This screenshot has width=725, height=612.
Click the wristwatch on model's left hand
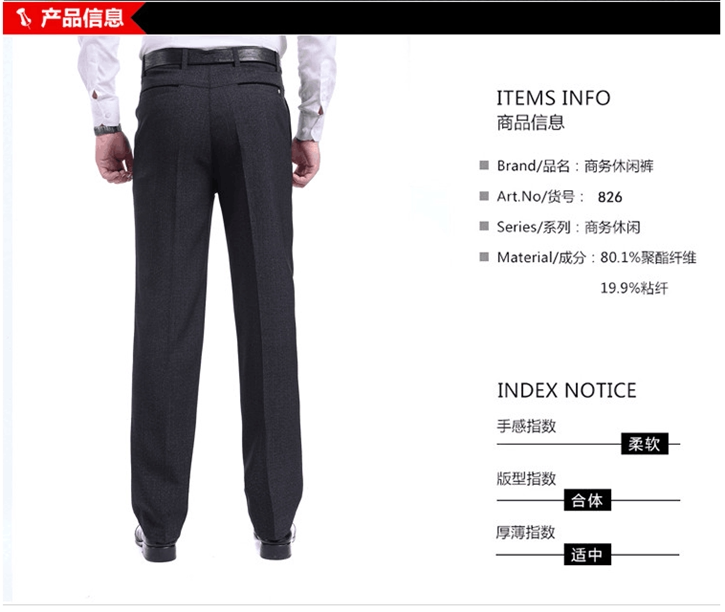tap(107, 130)
